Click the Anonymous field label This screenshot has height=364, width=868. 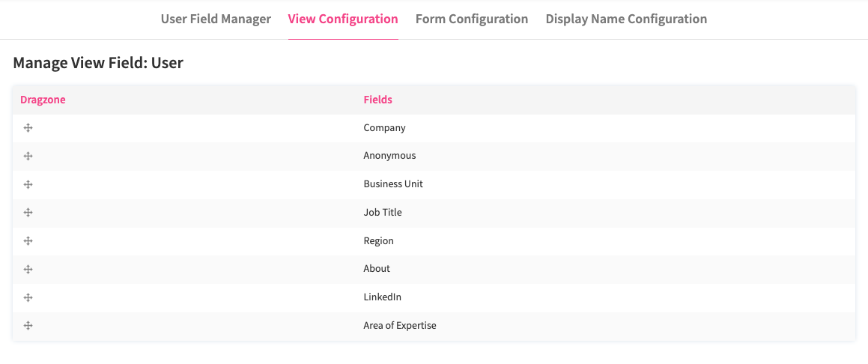click(389, 156)
